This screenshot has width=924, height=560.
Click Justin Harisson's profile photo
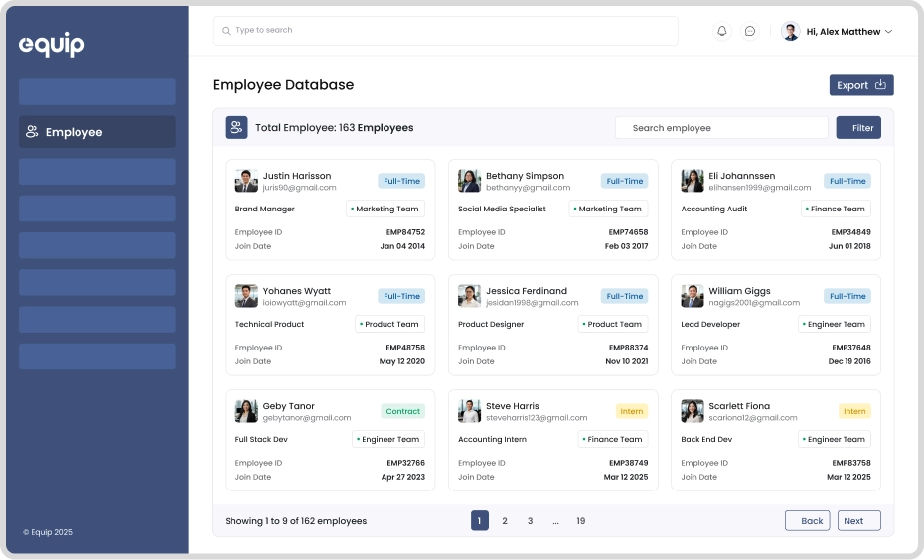point(246,181)
